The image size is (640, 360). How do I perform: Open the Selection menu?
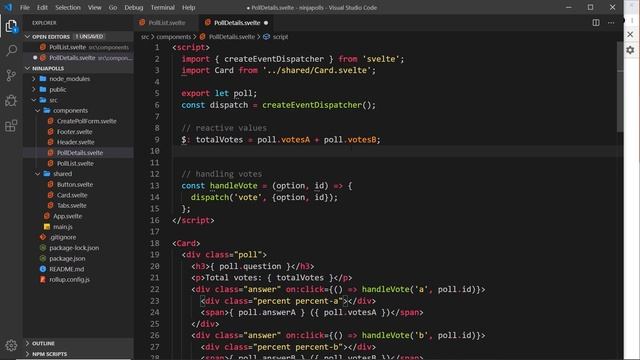(x=68, y=7)
